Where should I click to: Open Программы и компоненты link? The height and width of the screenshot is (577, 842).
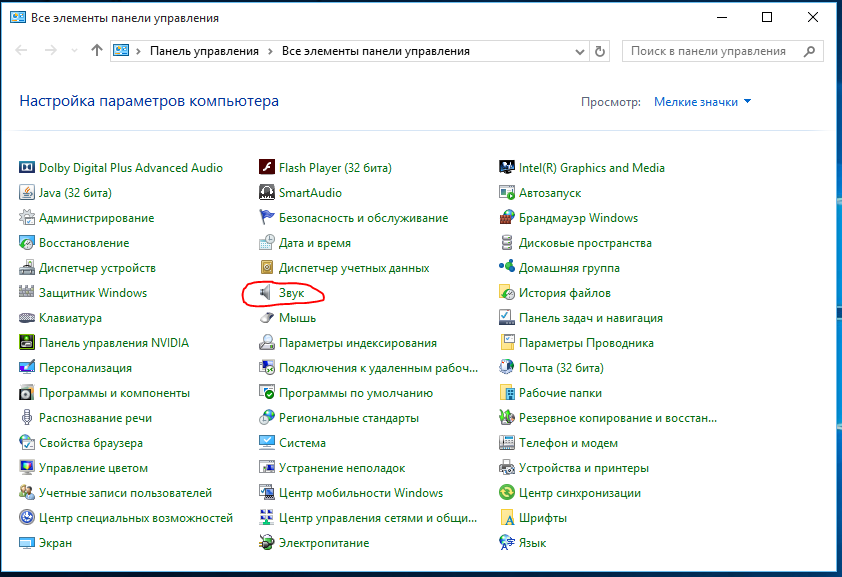pyautogui.click(x=114, y=393)
